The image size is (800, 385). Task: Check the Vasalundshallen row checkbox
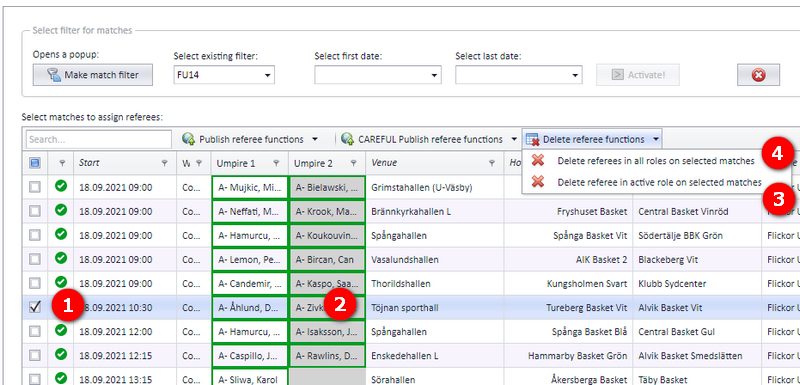[35, 260]
